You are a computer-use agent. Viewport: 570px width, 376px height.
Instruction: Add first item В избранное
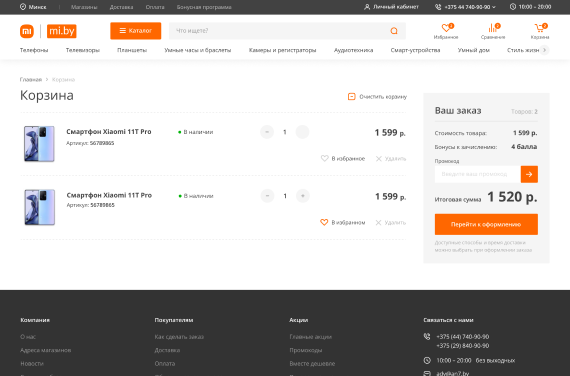(x=343, y=159)
